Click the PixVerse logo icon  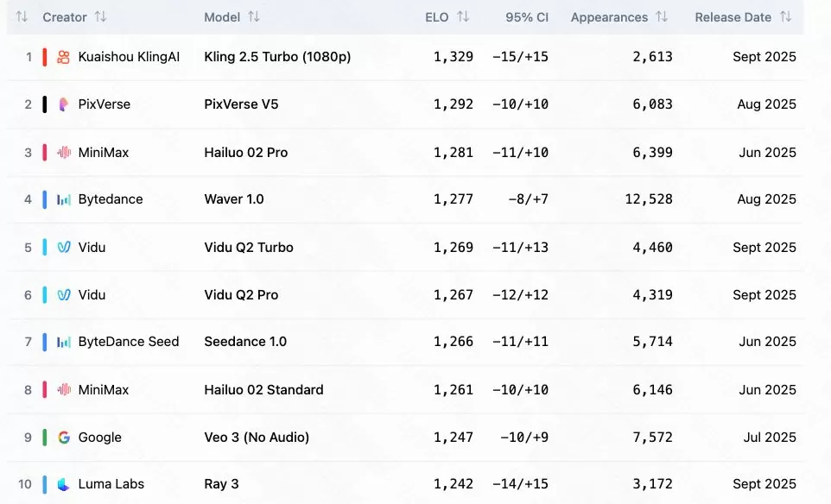point(63,104)
